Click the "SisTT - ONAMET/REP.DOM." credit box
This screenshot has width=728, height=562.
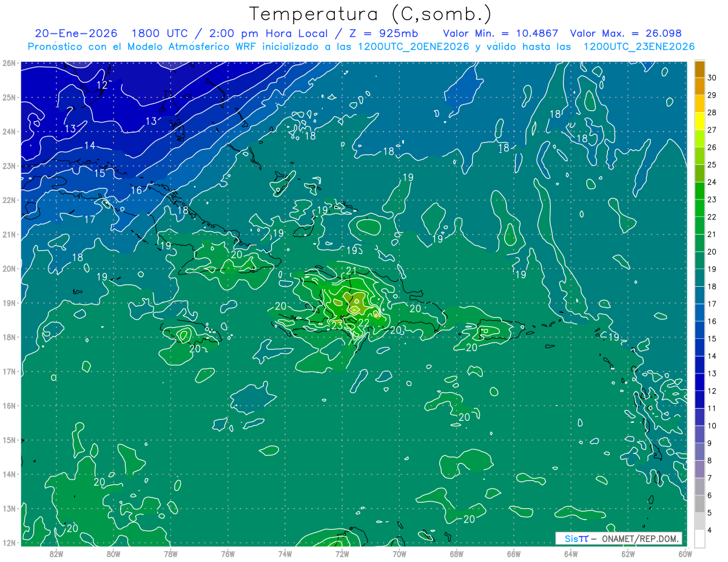pos(618,538)
